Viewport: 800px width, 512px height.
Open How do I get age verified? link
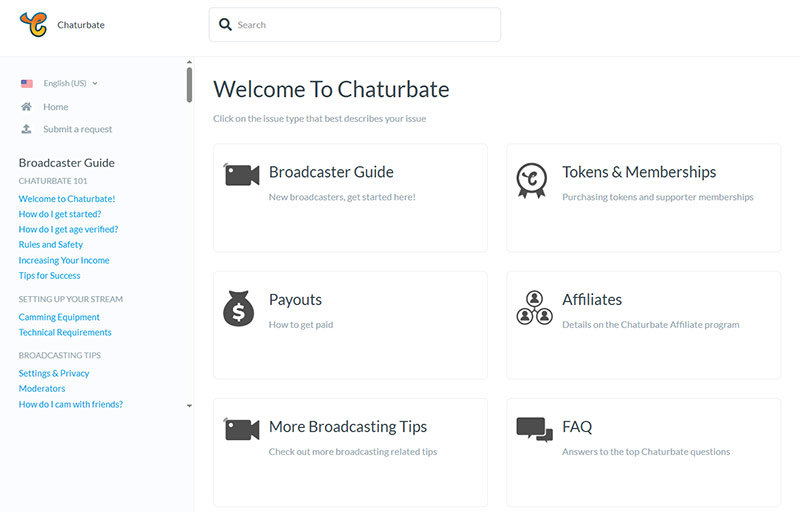[x=68, y=229]
